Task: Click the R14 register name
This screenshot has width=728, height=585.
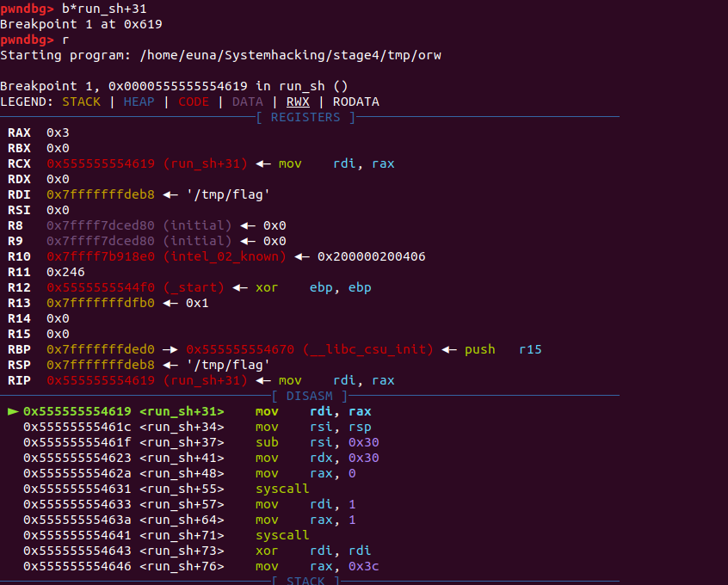Action: click(x=19, y=318)
